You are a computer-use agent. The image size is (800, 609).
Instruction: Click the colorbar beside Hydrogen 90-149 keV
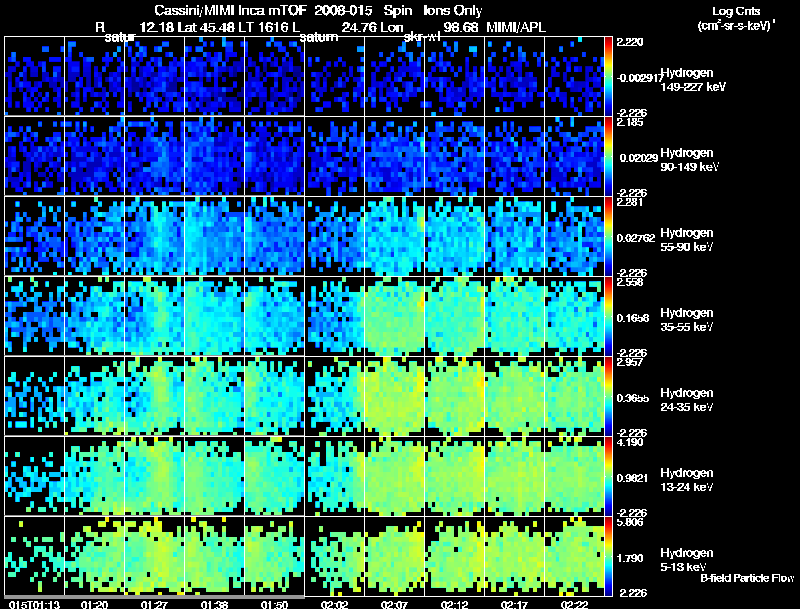[x=608, y=156]
